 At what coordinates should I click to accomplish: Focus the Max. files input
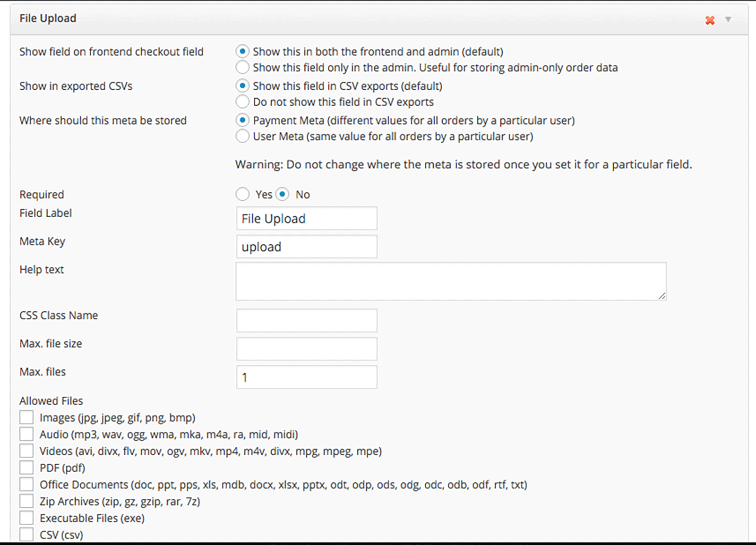[307, 377]
